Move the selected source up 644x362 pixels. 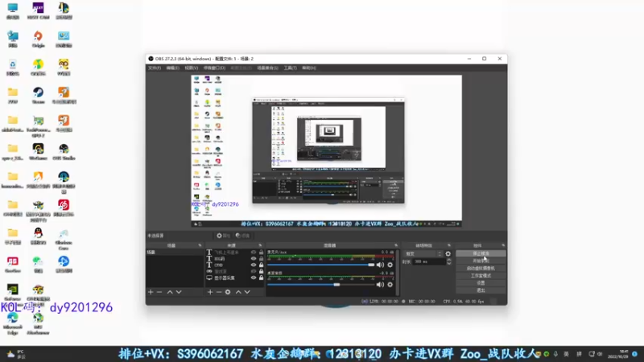pos(238,292)
